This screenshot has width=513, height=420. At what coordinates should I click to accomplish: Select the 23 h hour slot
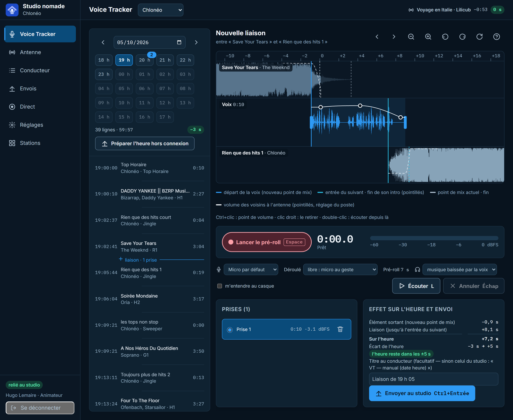[104, 74]
